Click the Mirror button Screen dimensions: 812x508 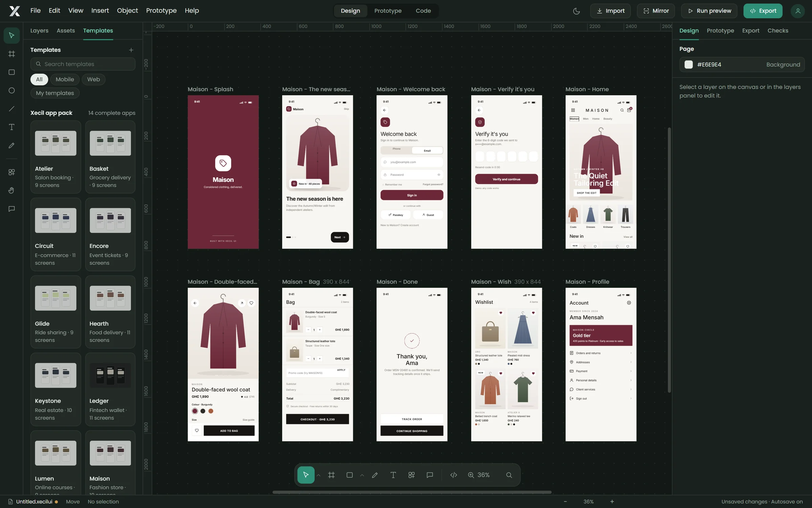[656, 11]
